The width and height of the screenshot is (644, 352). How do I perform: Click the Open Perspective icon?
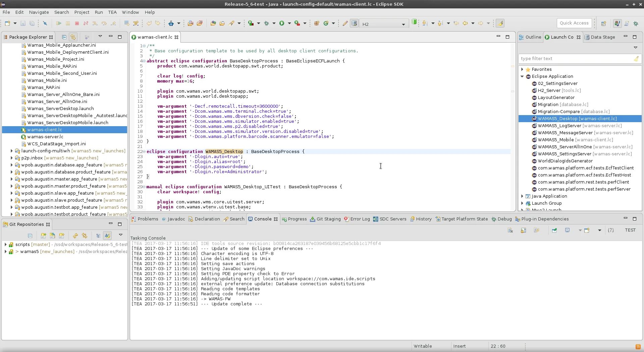[604, 23]
